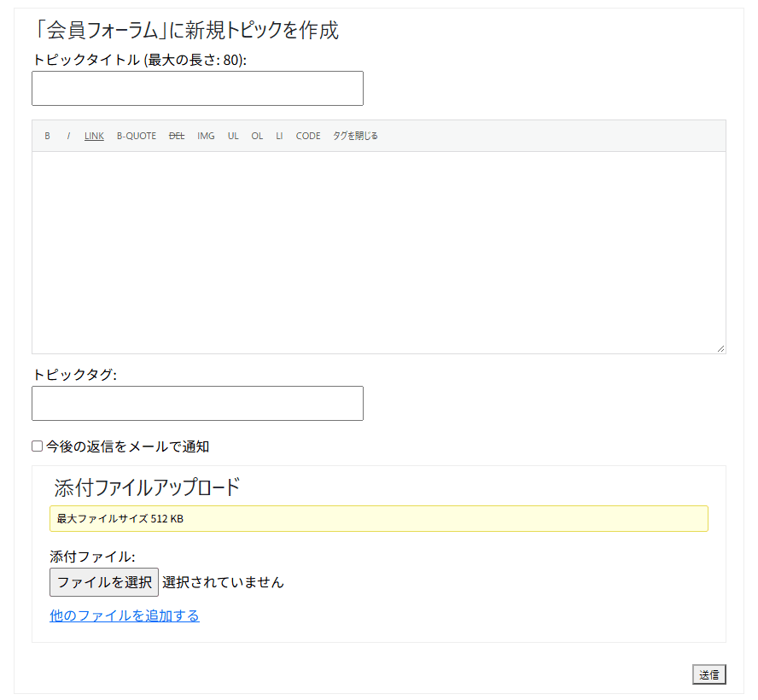Insert an image with IMG button
The width and height of the screenshot is (758, 700).
click(x=206, y=136)
